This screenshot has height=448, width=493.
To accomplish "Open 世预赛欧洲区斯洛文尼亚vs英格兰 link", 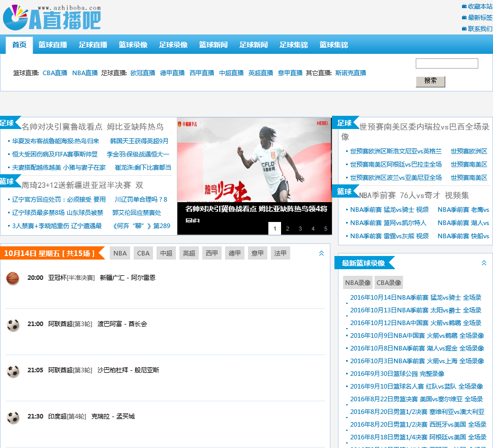I will [396, 151].
